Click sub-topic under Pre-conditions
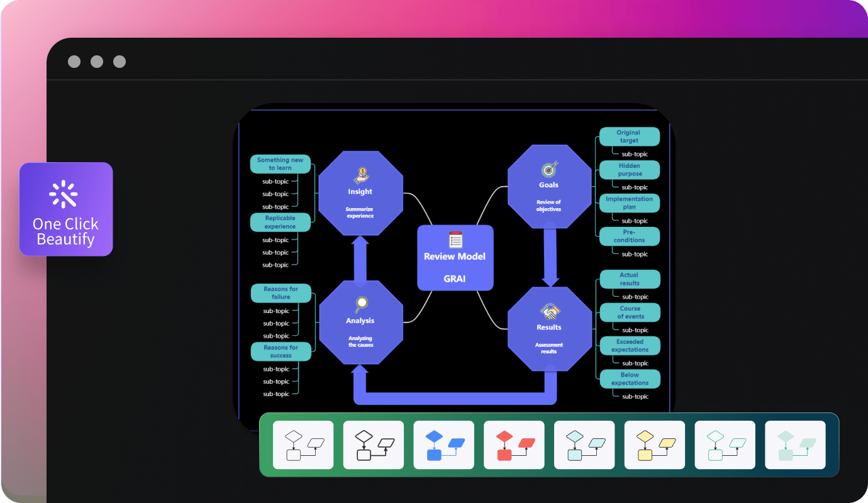Image resolution: width=868 pixels, height=503 pixels. [635, 255]
